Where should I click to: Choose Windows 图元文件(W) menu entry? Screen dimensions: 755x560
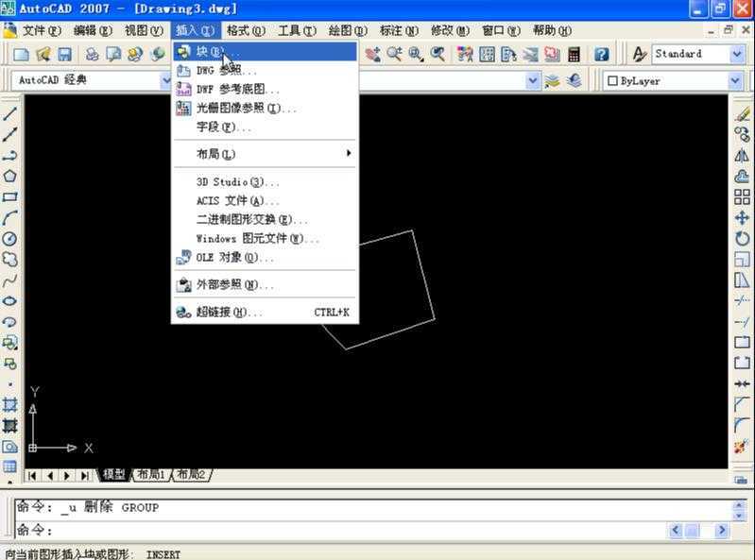(266, 238)
